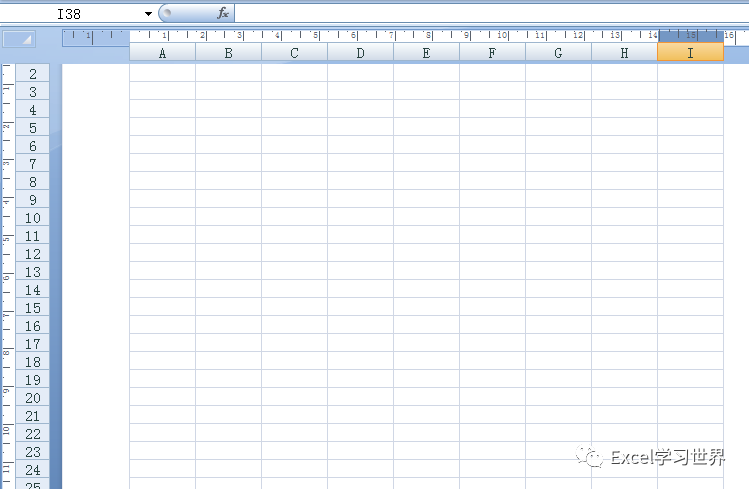
Task: Open the Name Box dropdown arrow
Action: pyautogui.click(x=148, y=14)
